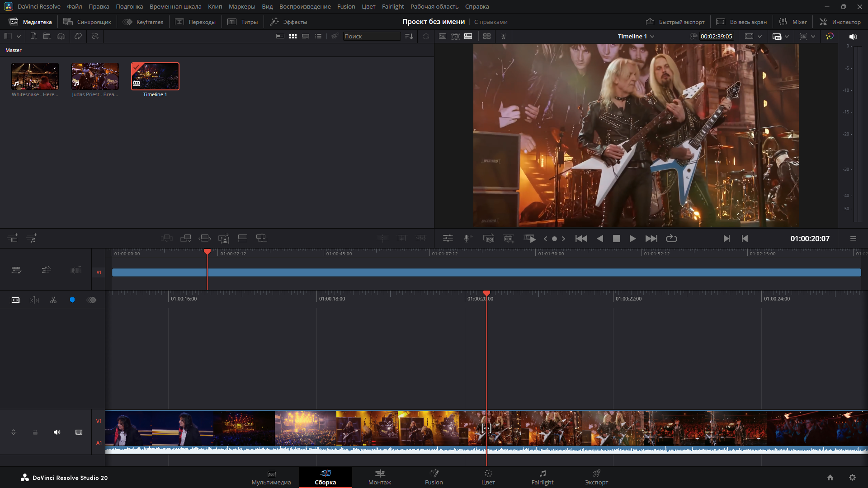Viewport: 868px width, 488px height.
Task: Select the Timeline 1 thumbnail
Action: pyautogui.click(x=155, y=76)
